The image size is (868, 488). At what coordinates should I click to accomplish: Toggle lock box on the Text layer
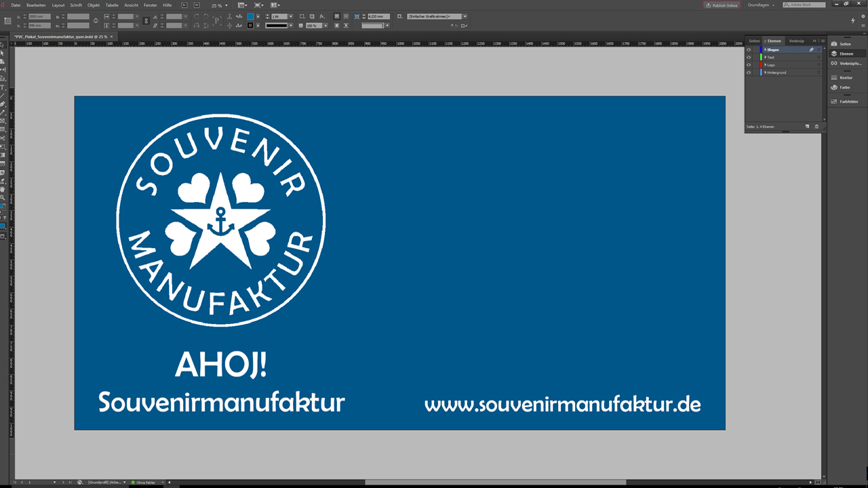(x=756, y=57)
